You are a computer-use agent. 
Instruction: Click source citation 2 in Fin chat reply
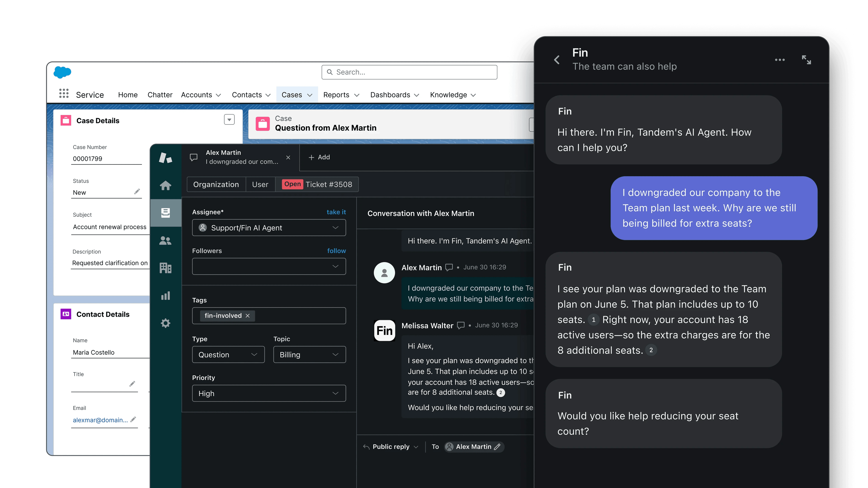[x=651, y=350]
